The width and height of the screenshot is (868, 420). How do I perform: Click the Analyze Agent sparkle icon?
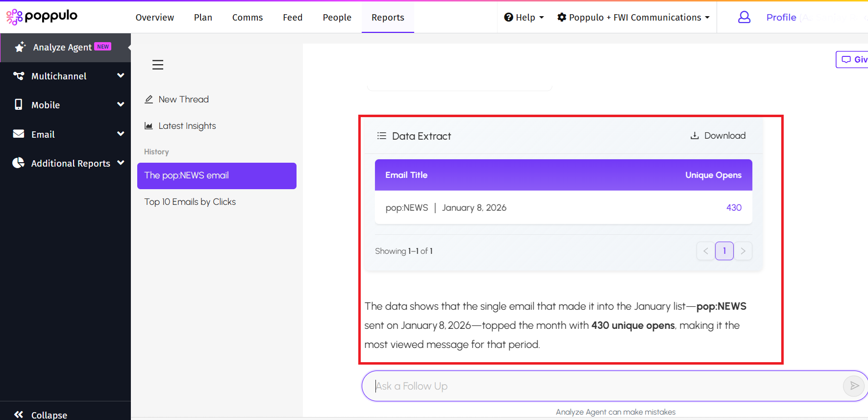[20, 47]
